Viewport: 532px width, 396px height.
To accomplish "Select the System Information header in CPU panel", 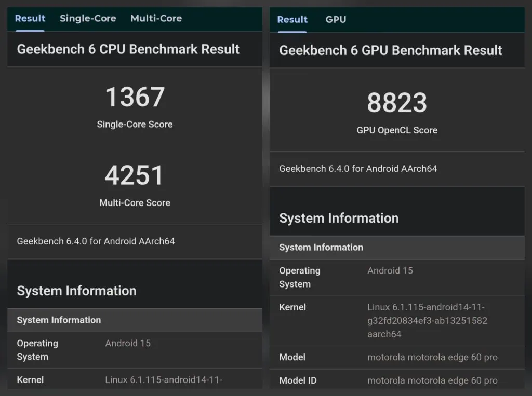I will click(76, 291).
